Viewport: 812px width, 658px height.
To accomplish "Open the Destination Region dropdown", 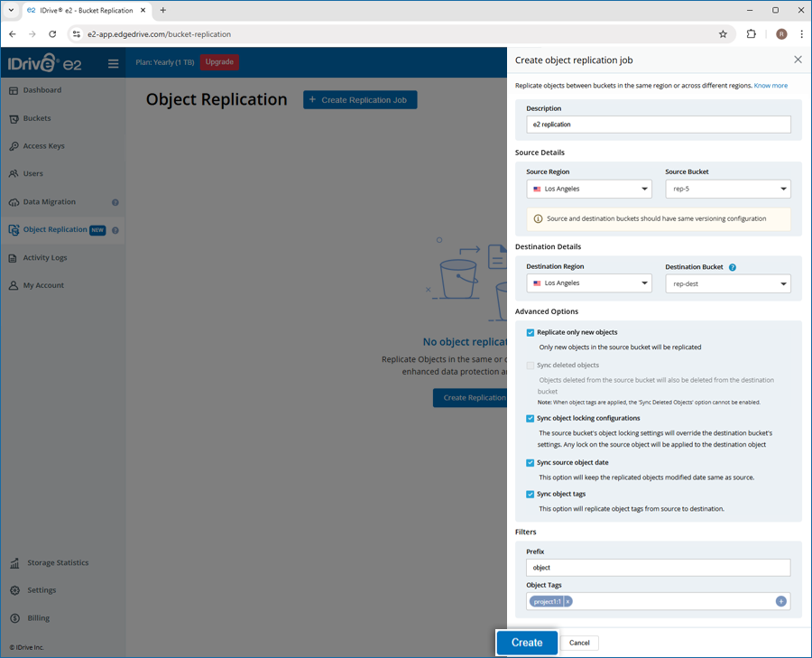I will coord(589,283).
